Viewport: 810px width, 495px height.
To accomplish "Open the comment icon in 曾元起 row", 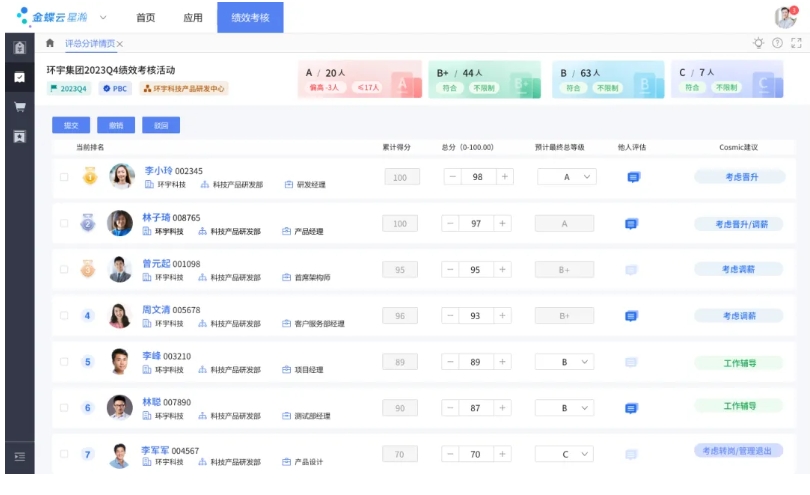I will click(x=631, y=270).
